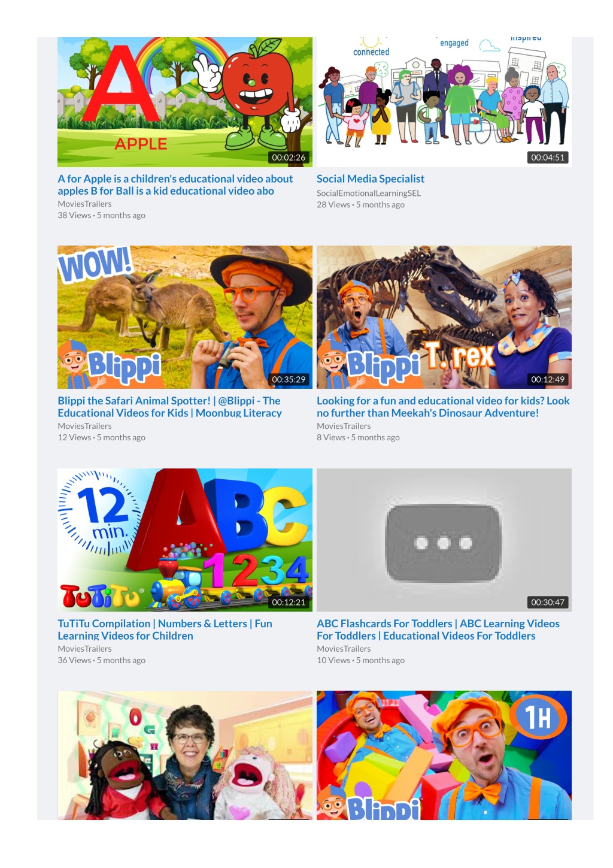613x868 pixels.
Task: Open MoviesTrailers channel under ABC Flashcards video
Action: click(344, 649)
